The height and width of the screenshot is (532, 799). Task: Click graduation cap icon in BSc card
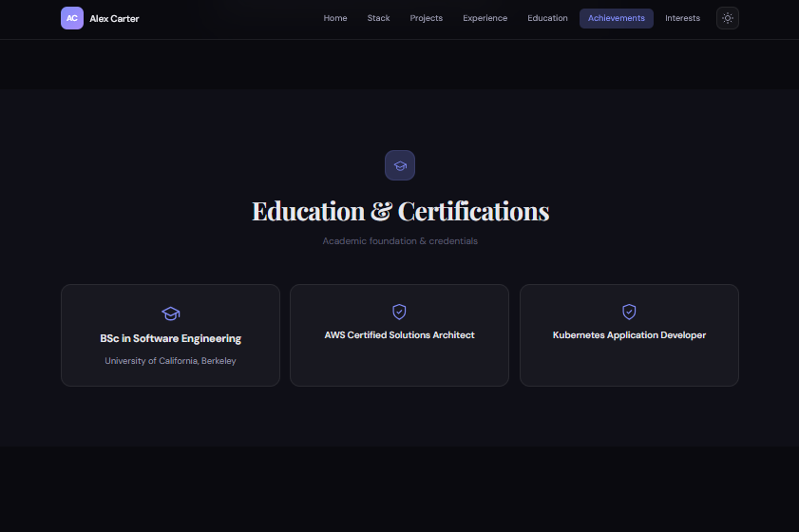click(170, 313)
